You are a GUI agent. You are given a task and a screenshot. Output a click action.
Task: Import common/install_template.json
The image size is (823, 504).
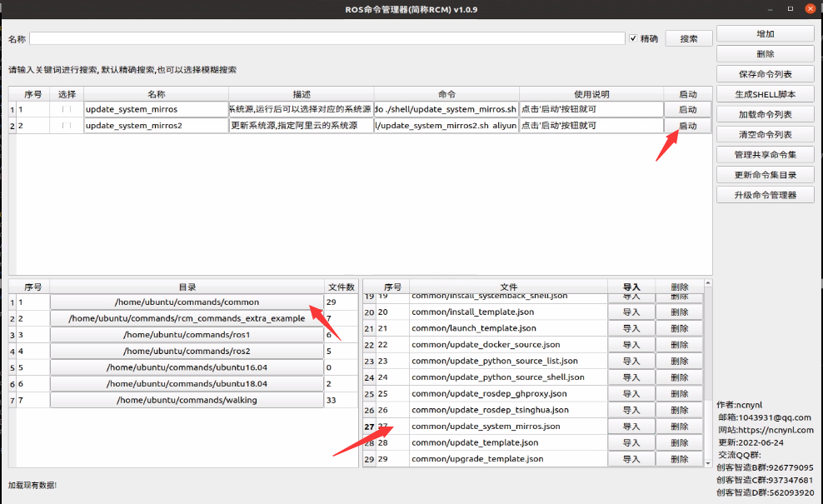pyautogui.click(x=631, y=312)
